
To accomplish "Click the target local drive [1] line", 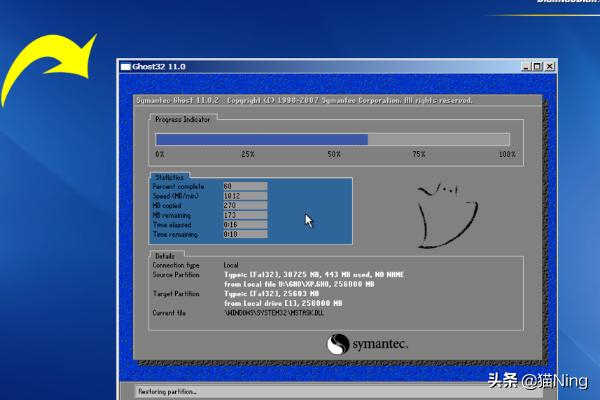I will [283, 303].
